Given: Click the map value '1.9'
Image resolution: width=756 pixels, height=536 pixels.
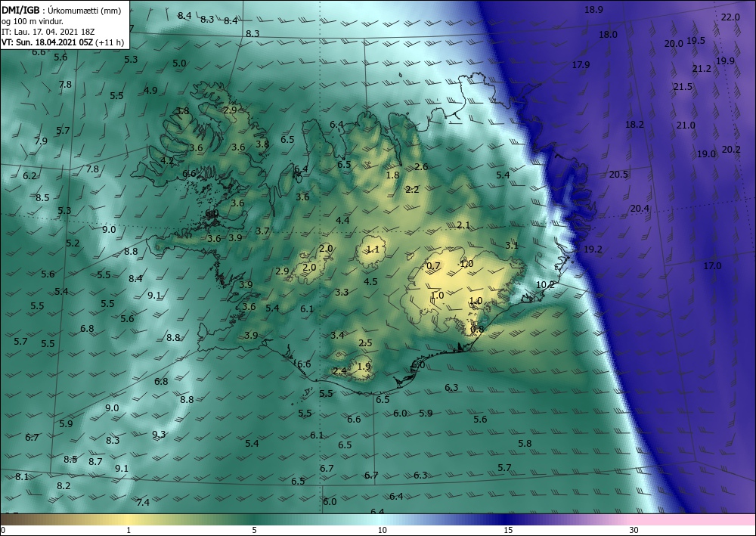Looking at the screenshot, I should coord(364,367).
